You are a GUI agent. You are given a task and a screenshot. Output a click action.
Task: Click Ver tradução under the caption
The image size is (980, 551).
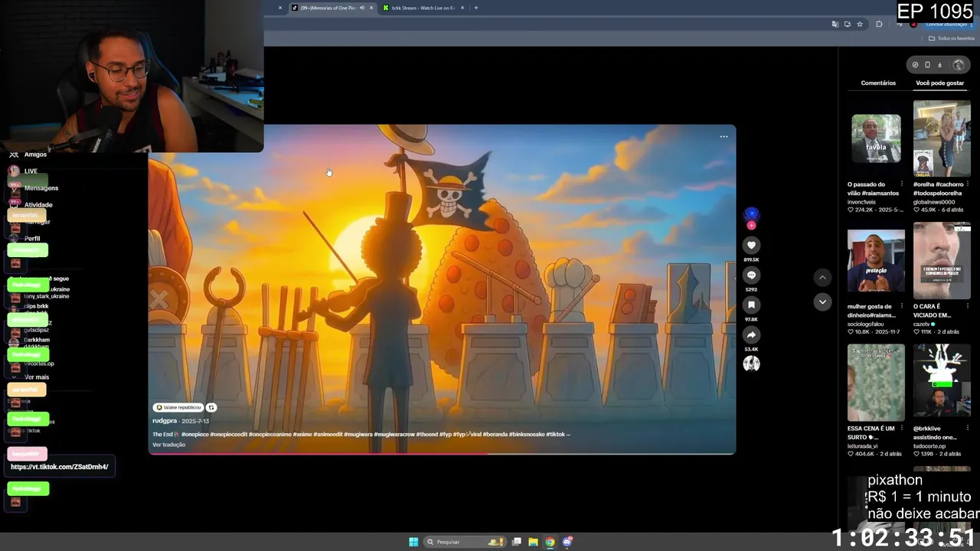pos(168,445)
